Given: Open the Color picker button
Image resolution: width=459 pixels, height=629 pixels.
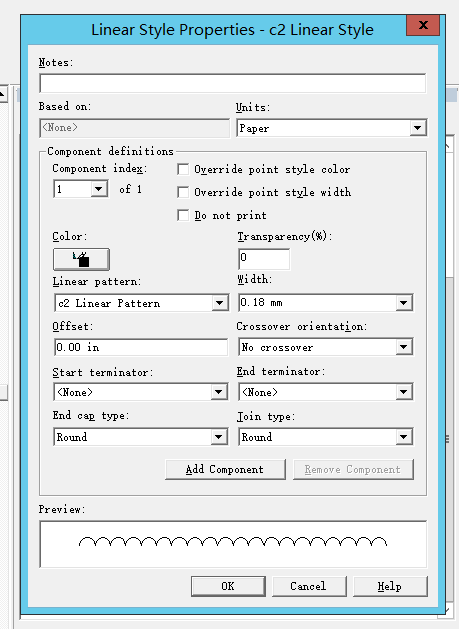Looking at the screenshot, I should (81, 259).
